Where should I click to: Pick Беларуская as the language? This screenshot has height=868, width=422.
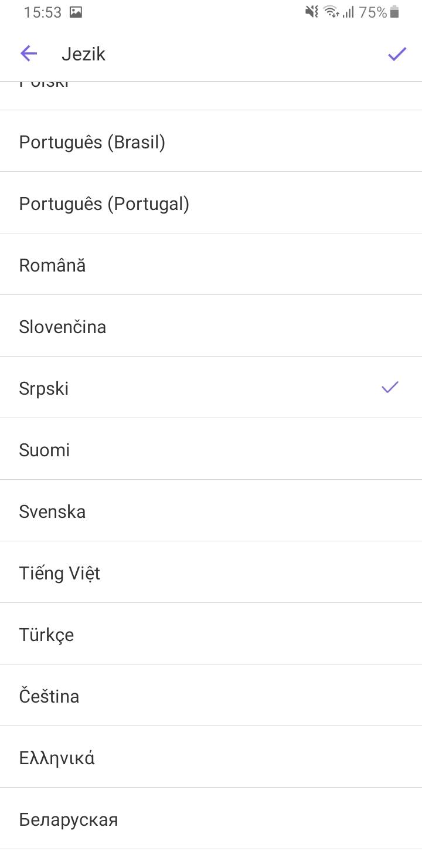69,819
